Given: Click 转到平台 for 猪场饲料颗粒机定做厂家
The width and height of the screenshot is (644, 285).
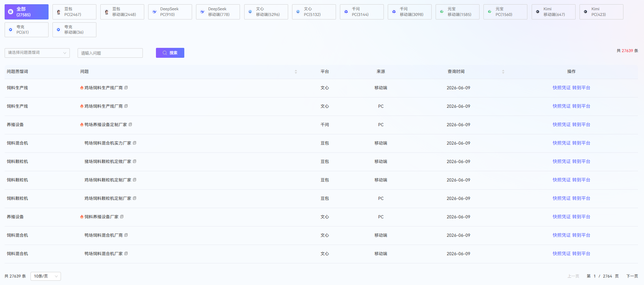Looking at the screenshot, I should click(581, 161).
